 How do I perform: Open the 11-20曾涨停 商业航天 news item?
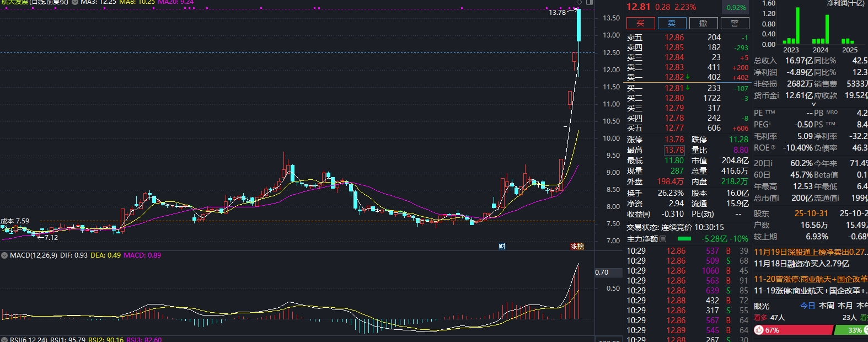tap(810, 279)
